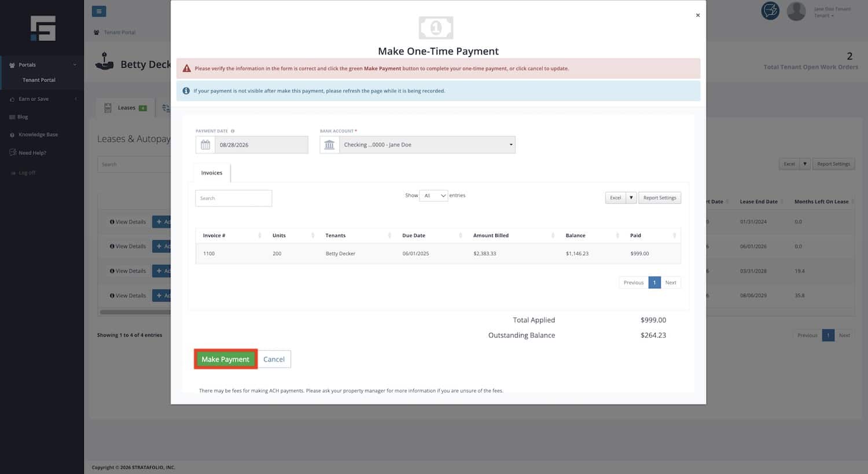Viewport: 868px width, 474px height.
Task: Go to Next page of invoices
Action: 671,282
